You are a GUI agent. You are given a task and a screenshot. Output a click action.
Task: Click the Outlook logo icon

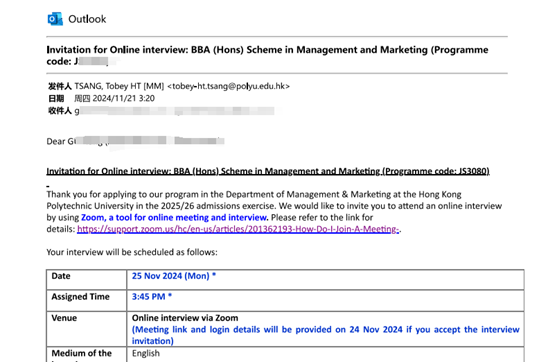point(55,19)
